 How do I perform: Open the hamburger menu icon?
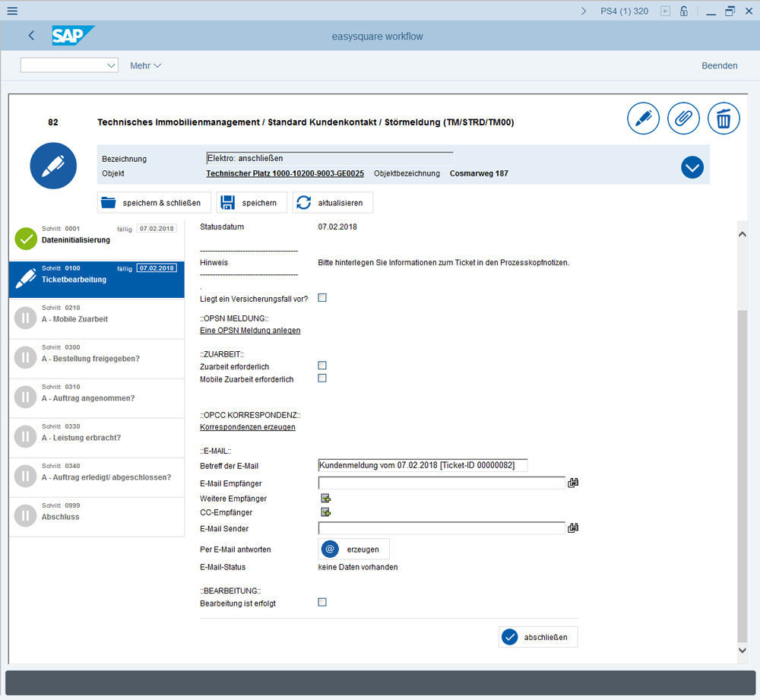coord(12,11)
